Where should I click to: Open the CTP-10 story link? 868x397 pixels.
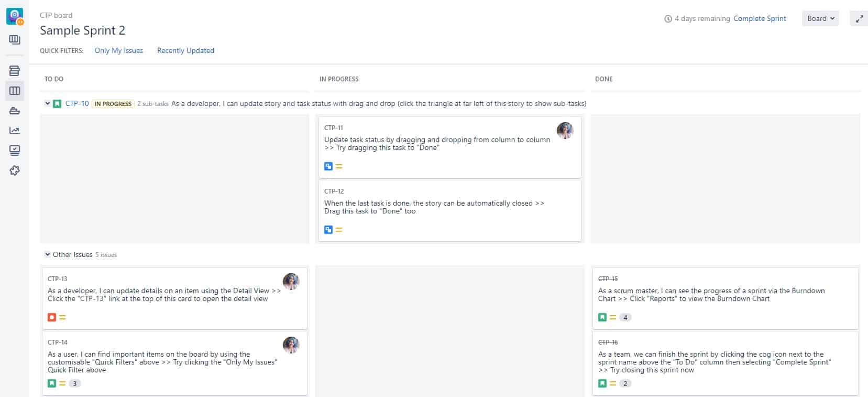point(77,103)
